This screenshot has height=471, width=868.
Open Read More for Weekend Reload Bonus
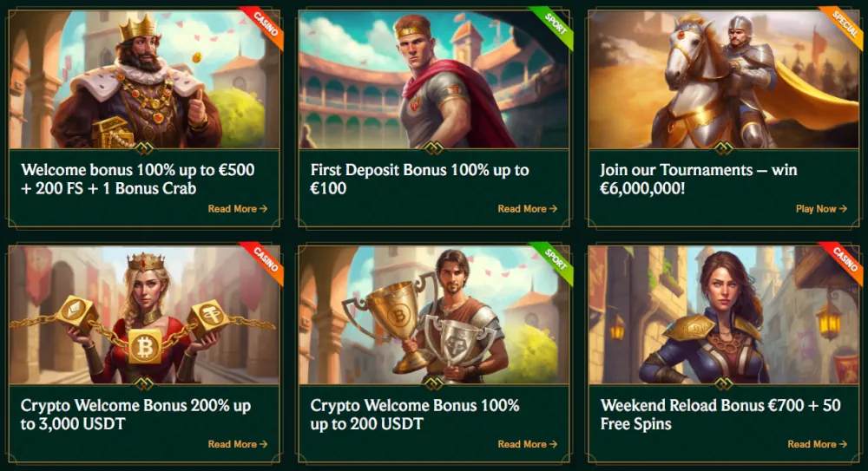pyautogui.click(x=817, y=444)
